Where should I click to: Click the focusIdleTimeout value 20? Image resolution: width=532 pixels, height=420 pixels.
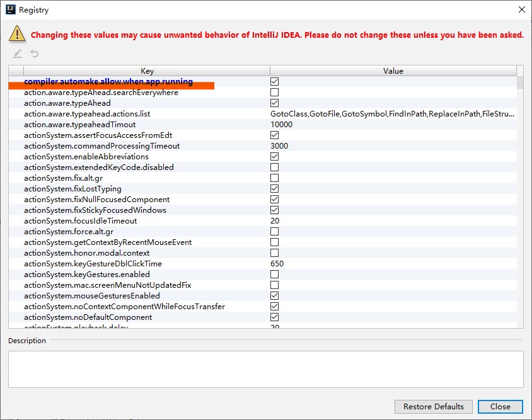tap(275, 221)
